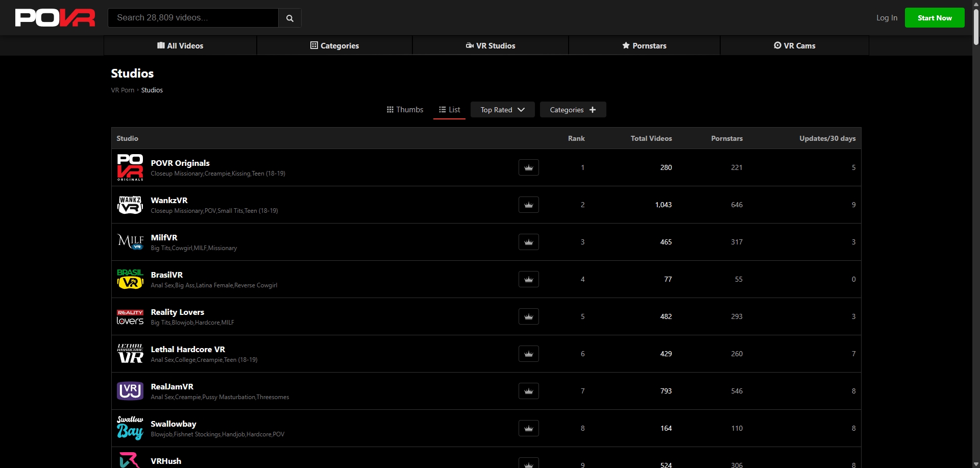Image resolution: width=980 pixels, height=468 pixels.
Task: Click the site logo in header
Action: [55, 18]
